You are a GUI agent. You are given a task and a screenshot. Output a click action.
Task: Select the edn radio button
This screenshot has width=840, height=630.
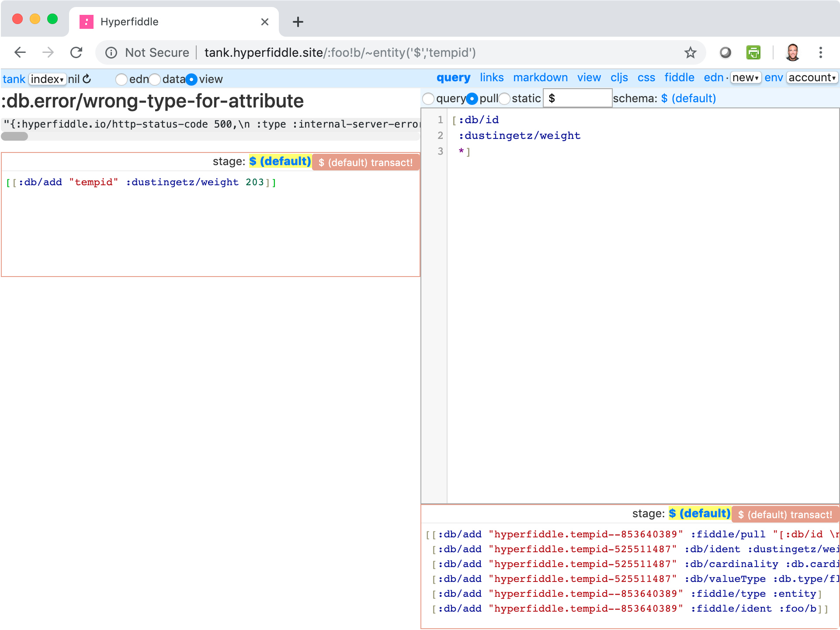tap(121, 80)
